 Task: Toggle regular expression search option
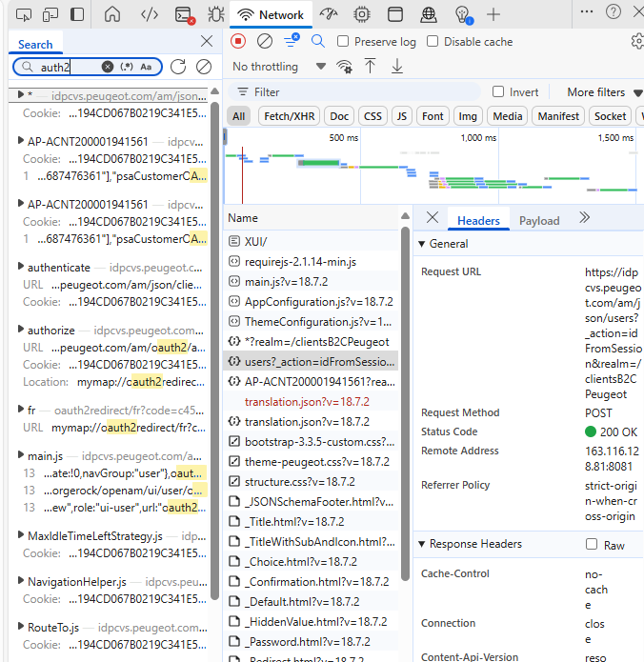pos(127,67)
